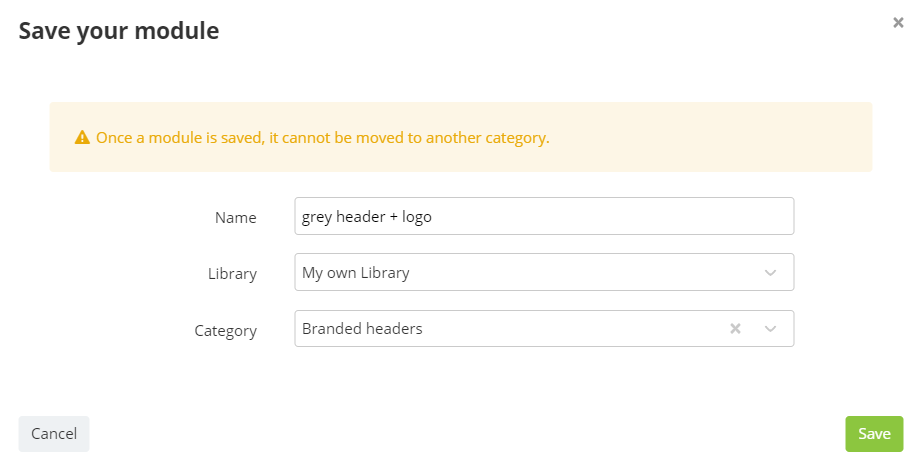
Task: Cancel saving the module
Action: (54, 434)
